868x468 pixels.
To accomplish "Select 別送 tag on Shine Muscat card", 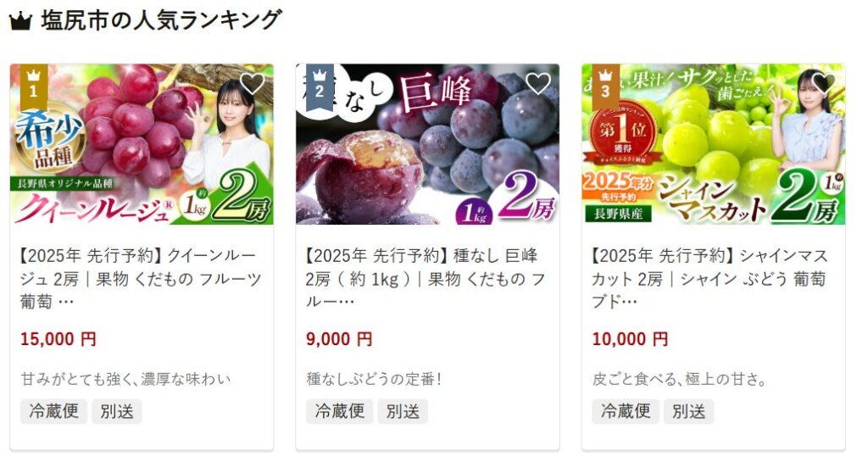I will [688, 411].
